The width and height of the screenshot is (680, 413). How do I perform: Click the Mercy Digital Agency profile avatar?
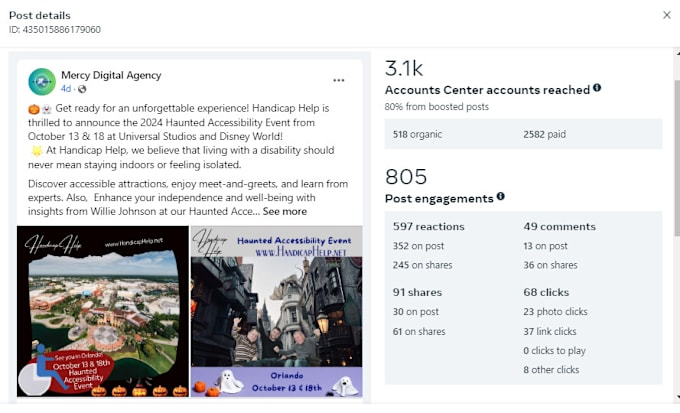coord(42,82)
